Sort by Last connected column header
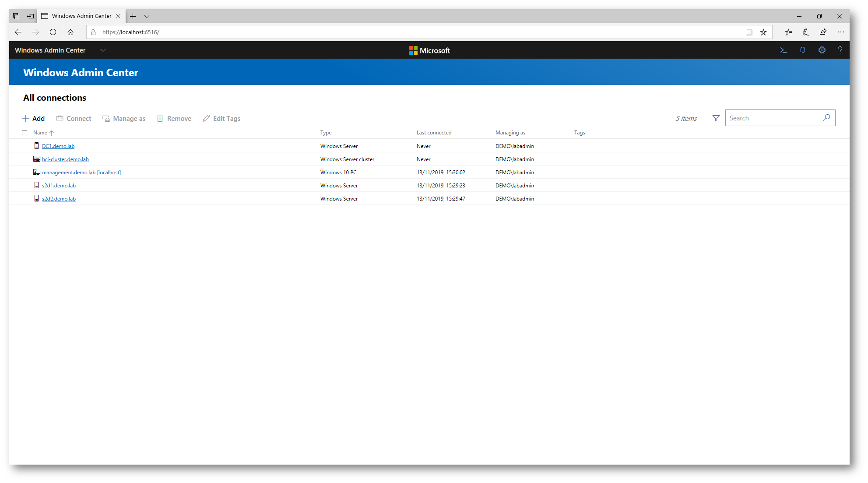 [x=434, y=133]
